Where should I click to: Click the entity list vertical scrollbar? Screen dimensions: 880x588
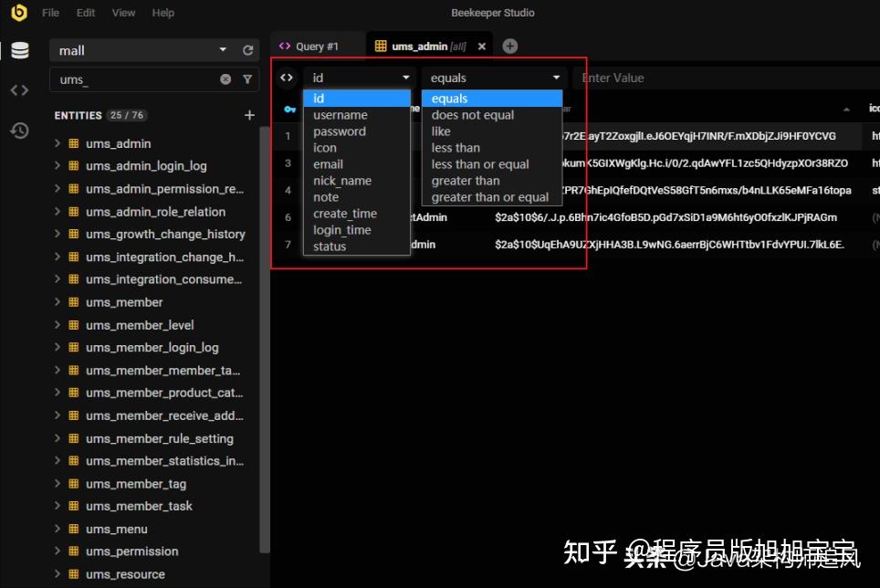(x=264, y=340)
